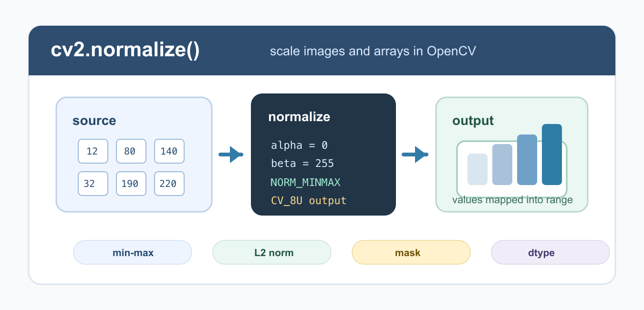Click the normalize panel heading
This screenshot has width=644, height=310.
point(299,117)
